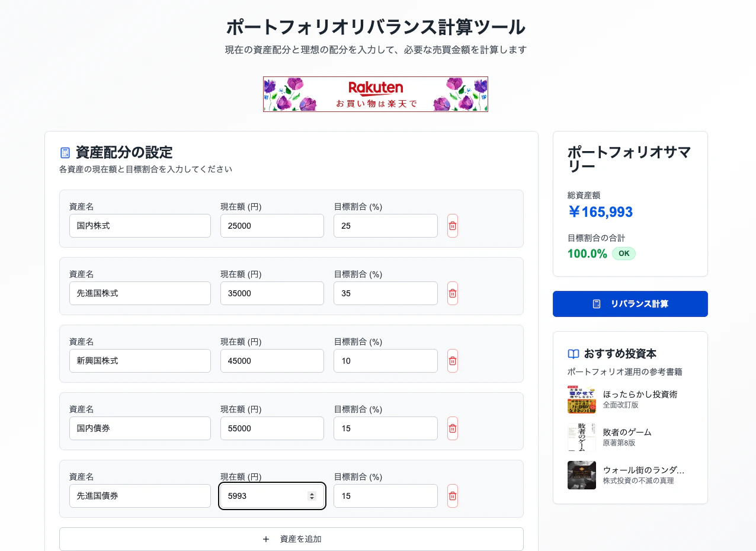Delete the 国内株式 asset row
The height and width of the screenshot is (551, 756).
(452, 226)
